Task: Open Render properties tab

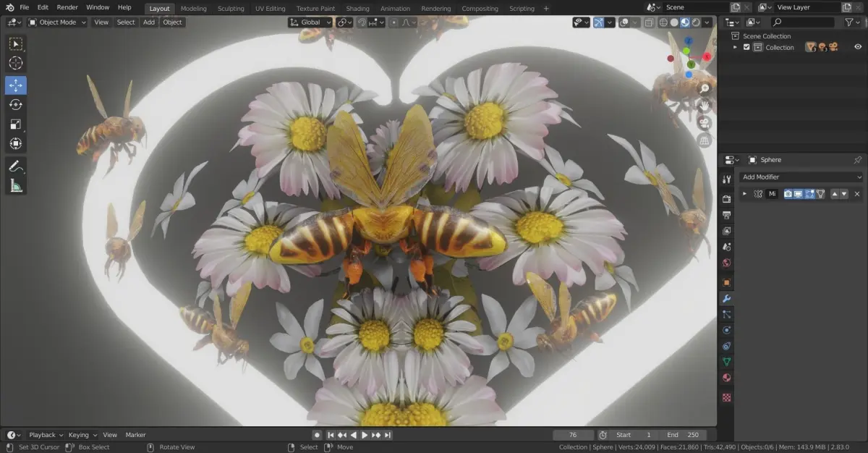Action: point(727,199)
